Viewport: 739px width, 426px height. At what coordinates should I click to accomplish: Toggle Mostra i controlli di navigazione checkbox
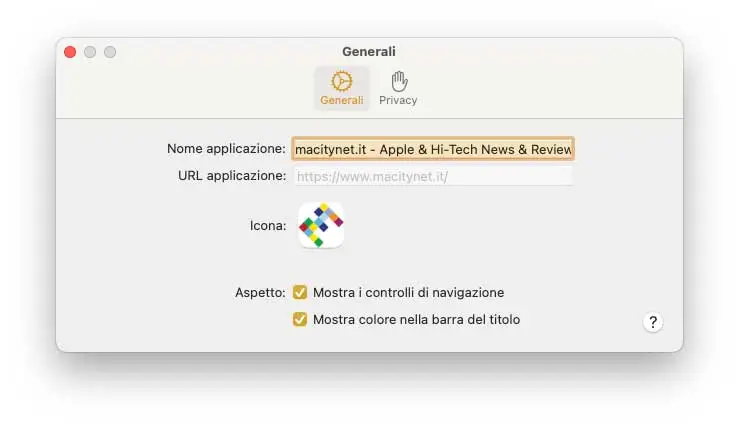click(300, 292)
